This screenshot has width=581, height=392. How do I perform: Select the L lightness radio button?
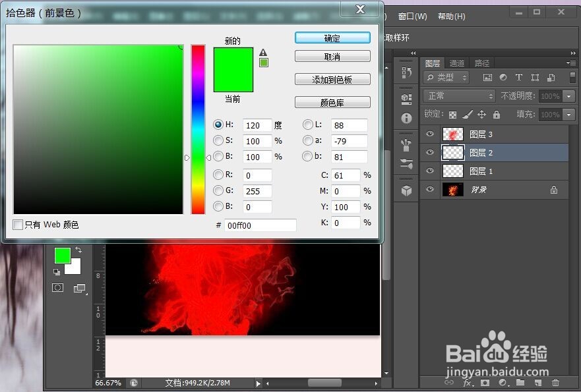(x=307, y=125)
